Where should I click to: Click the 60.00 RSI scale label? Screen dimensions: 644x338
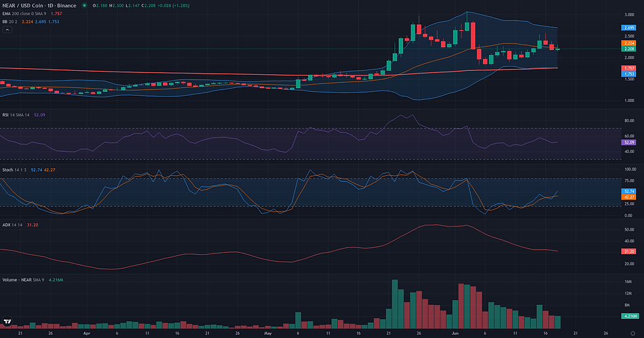(629, 137)
